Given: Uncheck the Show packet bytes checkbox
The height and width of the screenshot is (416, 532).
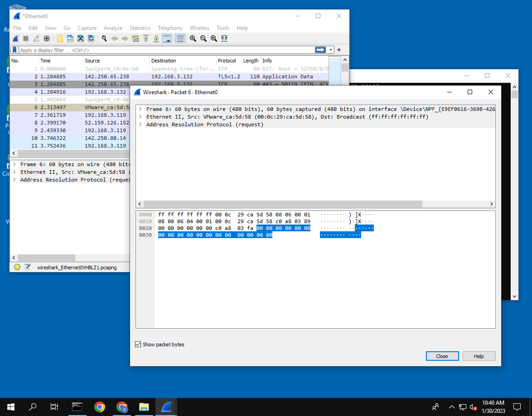Looking at the screenshot, I should coord(138,344).
